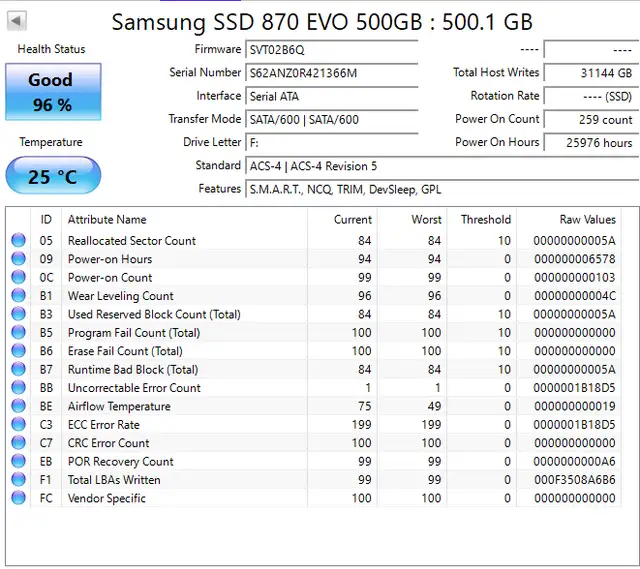Select status orb for Airflow Temperature
640x569 pixels.
18,405
